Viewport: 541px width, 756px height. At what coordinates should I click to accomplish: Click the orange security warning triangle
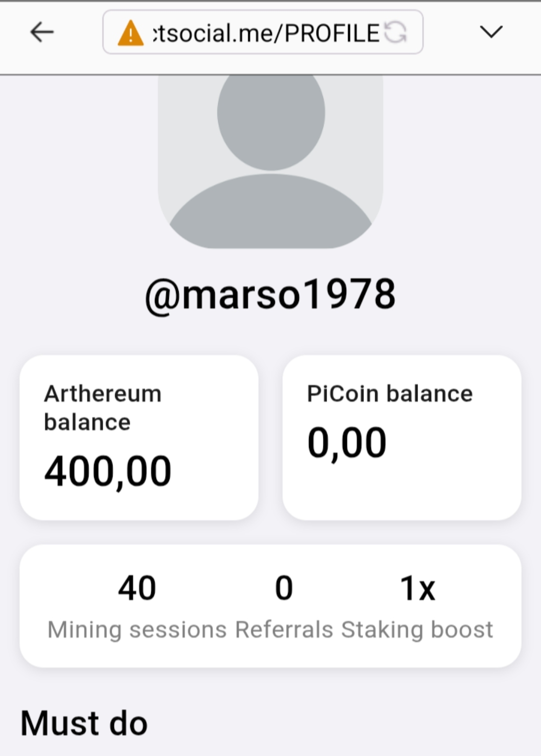point(130,33)
